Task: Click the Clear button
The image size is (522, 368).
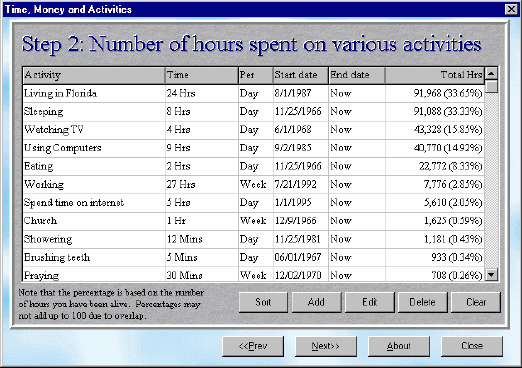Action: (476, 302)
